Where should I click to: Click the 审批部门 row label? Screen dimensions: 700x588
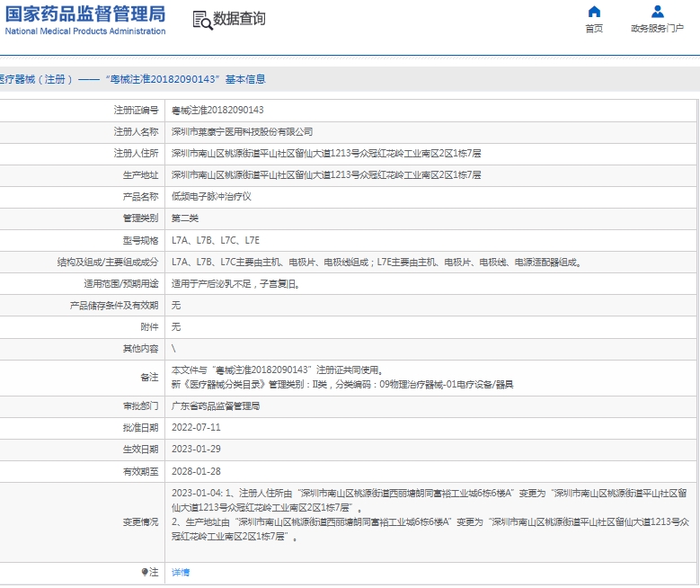[x=140, y=406]
